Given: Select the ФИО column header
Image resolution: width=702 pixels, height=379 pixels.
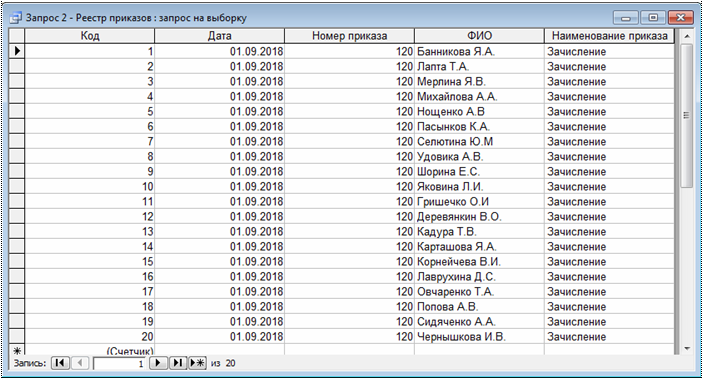Looking at the screenshot, I should click(x=479, y=36).
